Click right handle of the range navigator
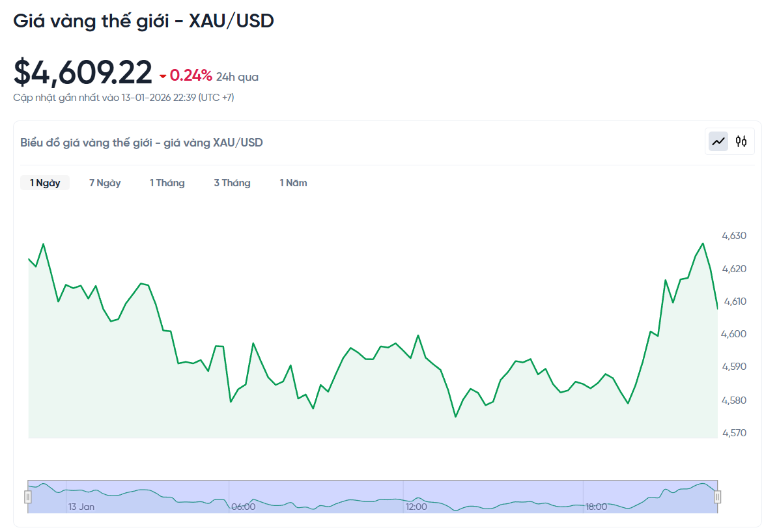This screenshot has height=532, width=764. pos(717,497)
